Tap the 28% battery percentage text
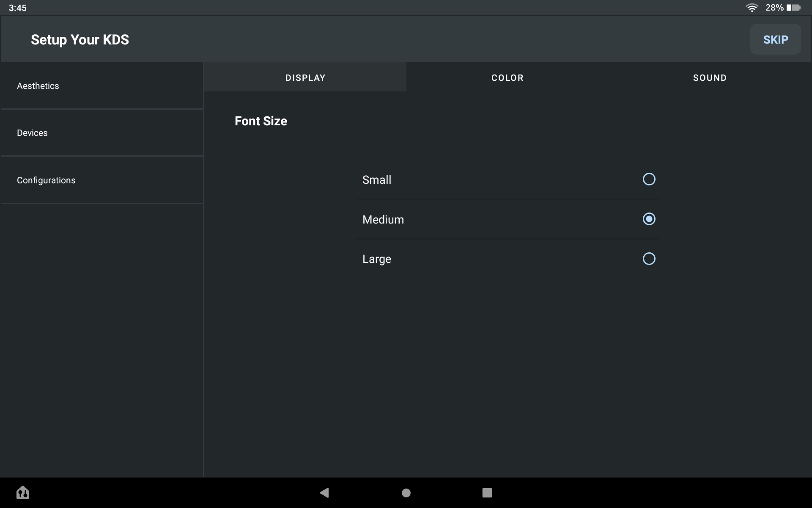812x508 pixels. click(x=774, y=8)
